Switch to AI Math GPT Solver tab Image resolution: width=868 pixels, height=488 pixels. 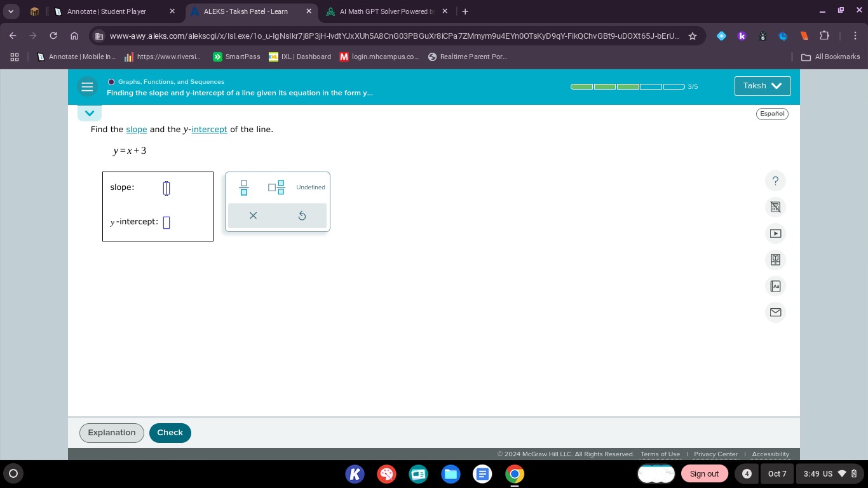click(386, 11)
